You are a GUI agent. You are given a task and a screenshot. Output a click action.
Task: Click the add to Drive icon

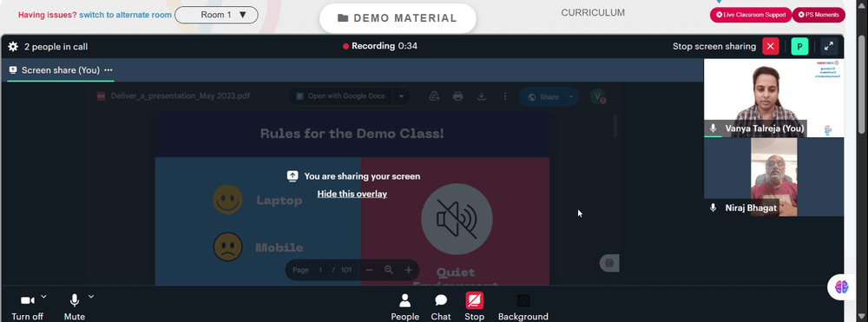coord(435,96)
